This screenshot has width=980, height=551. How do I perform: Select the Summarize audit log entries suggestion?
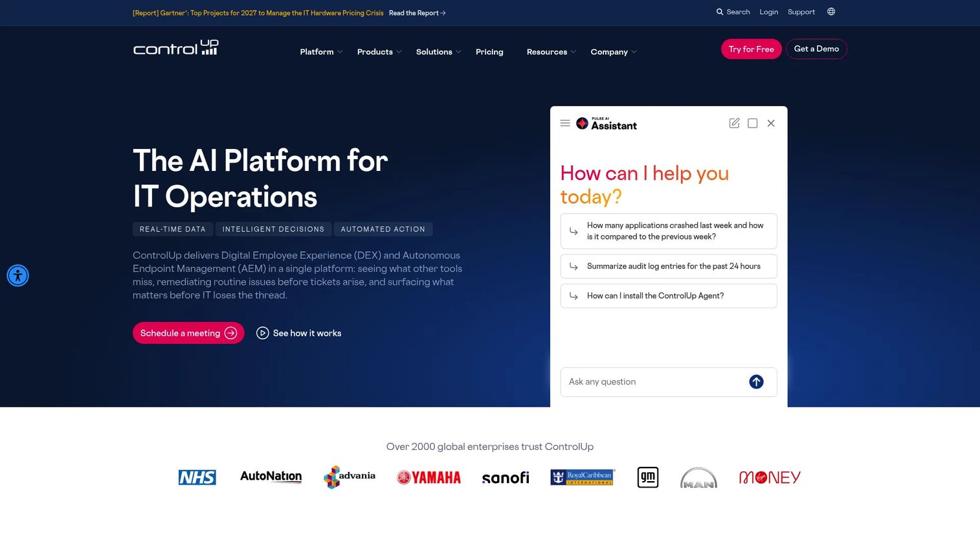coord(669,266)
